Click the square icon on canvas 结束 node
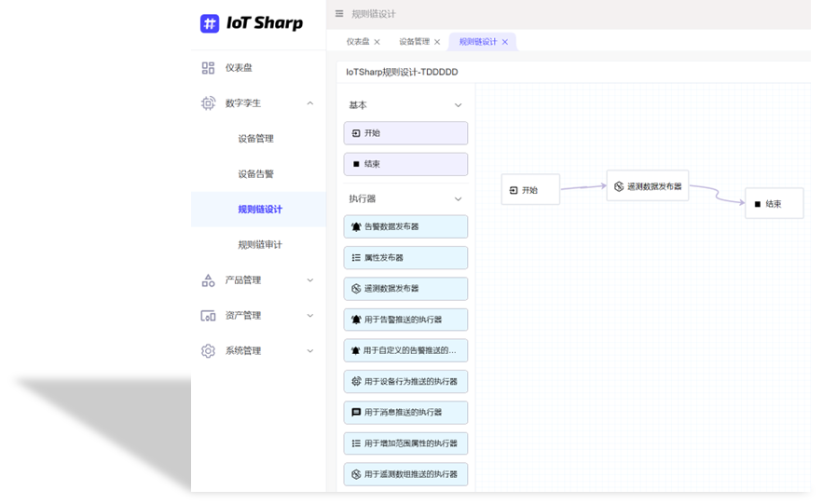 click(758, 204)
